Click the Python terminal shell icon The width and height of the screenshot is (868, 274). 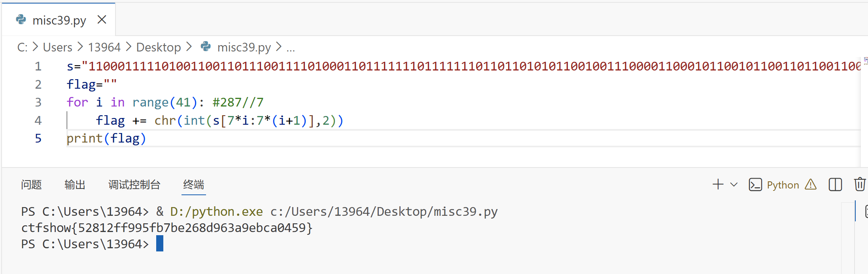tap(755, 185)
